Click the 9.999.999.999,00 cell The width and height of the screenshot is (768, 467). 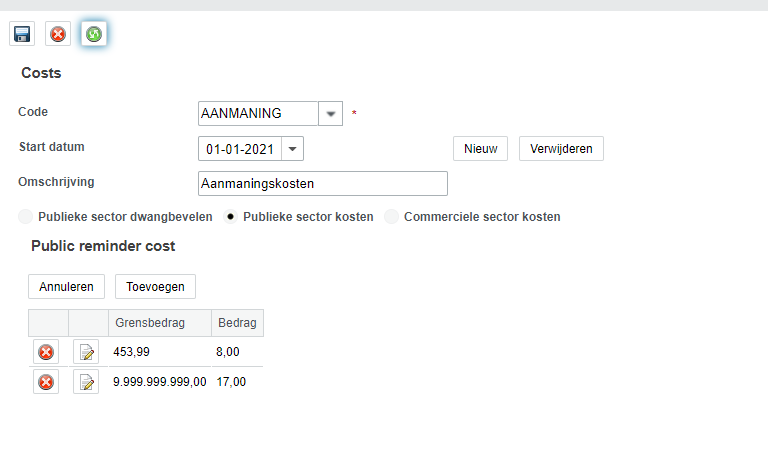point(160,382)
